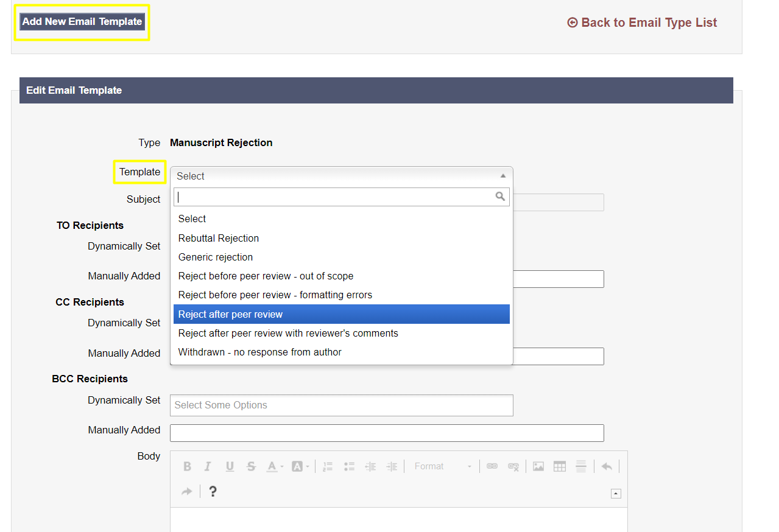The height and width of the screenshot is (532, 779).
Task: Click the underline icon in editor toolbar
Action: [230, 466]
